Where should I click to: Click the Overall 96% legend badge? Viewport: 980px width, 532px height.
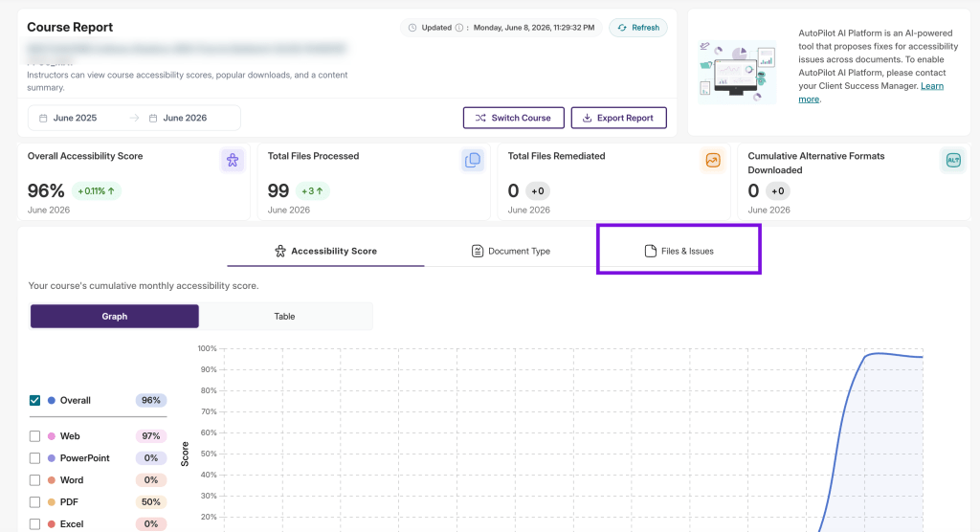[x=150, y=400]
